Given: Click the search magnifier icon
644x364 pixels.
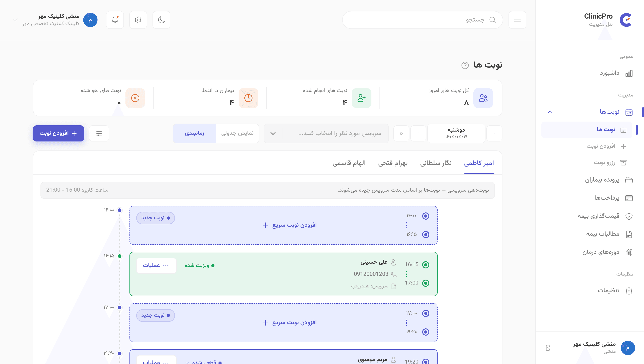Looking at the screenshot, I should click(492, 20).
